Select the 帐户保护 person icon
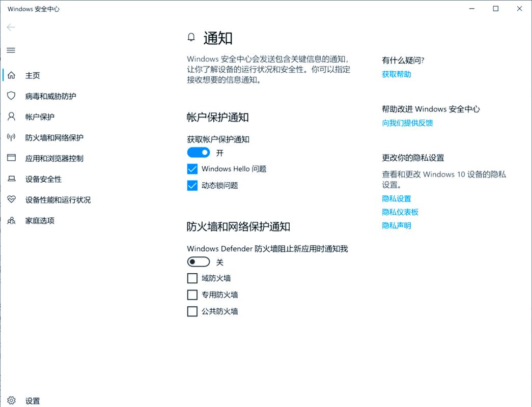This screenshot has width=532, height=407. pos(11,117)
